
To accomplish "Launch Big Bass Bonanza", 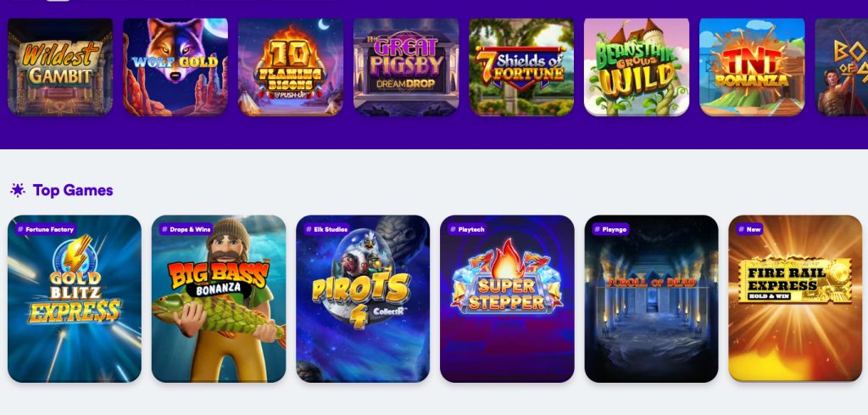I will 219,299.
